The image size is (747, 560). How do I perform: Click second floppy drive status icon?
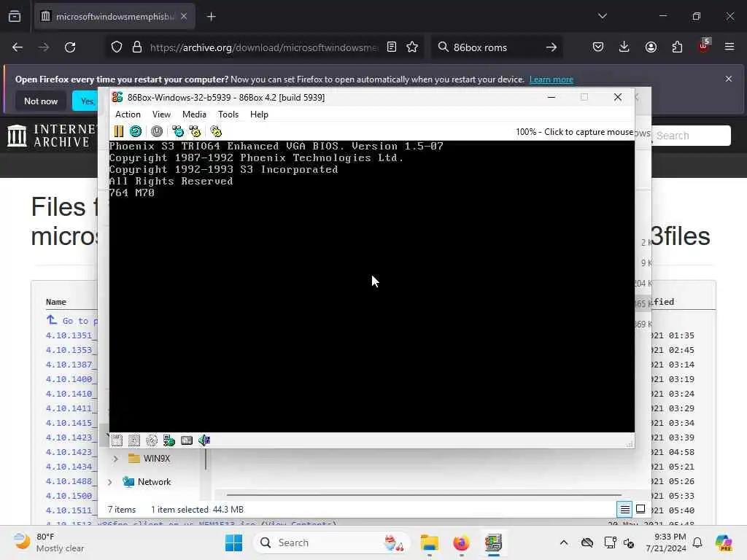pyautogui.click(x=134, y=440)
